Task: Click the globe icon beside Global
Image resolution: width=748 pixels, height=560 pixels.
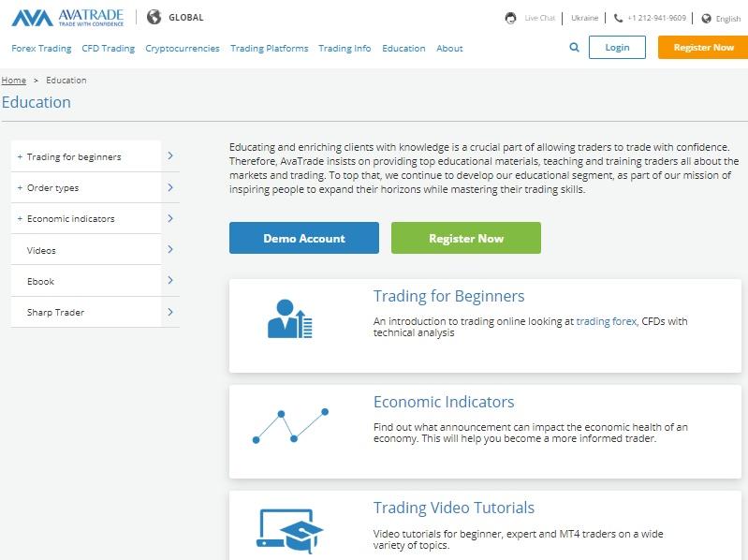Action: coord(154,17)
